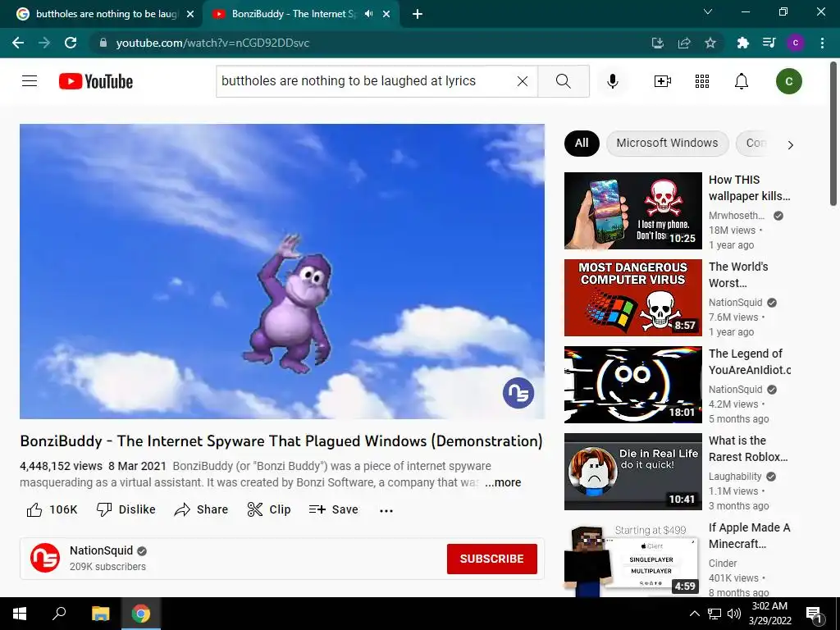Image resolution: width=840 pixels, height=630 pixels.
Task: Close the BonziBuddy YouTube tab
Action: (x=386, y=14)
